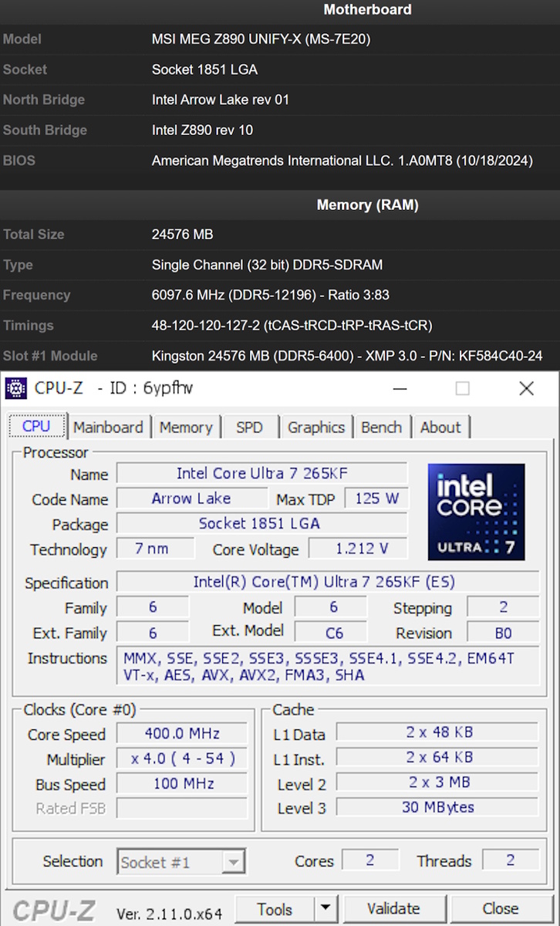Click the memory Type value Single Channel

(267, 265)
